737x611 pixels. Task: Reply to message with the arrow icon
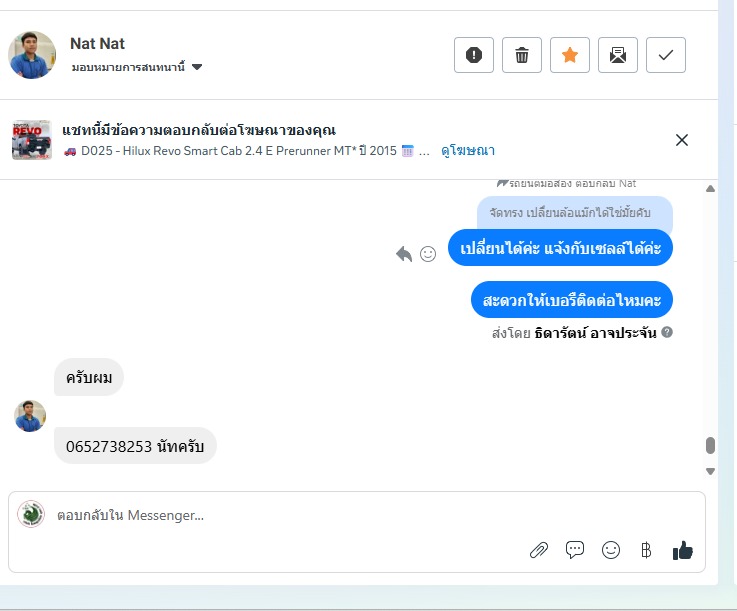[x=404, y=254]
